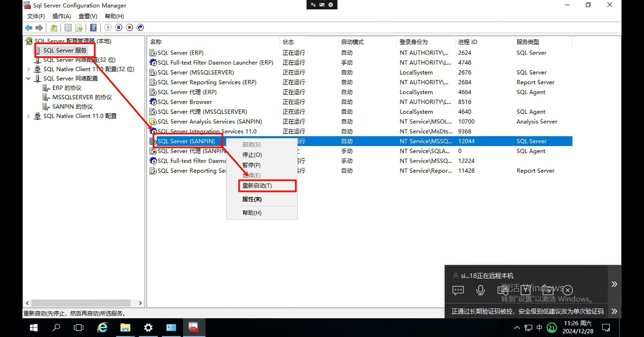Click the Up one level folder icon
The image size is (644, 337).
tap(54, 28)
